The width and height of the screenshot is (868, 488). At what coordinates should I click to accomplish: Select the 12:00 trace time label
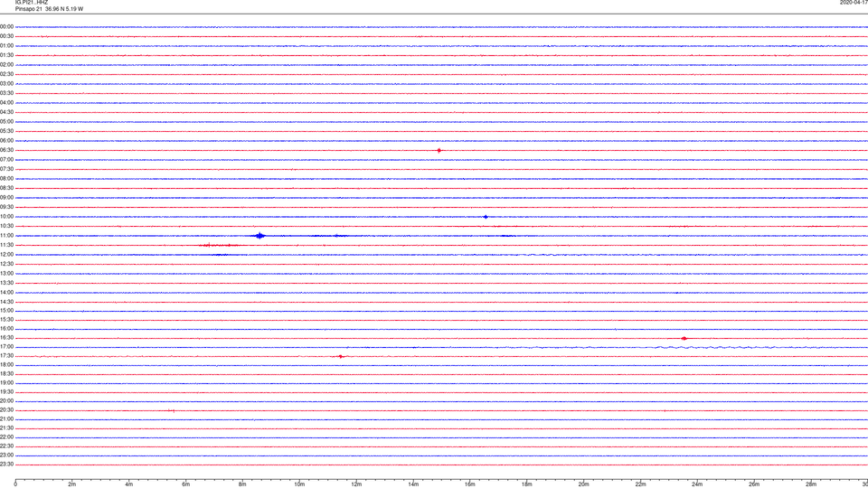[6, 255]
